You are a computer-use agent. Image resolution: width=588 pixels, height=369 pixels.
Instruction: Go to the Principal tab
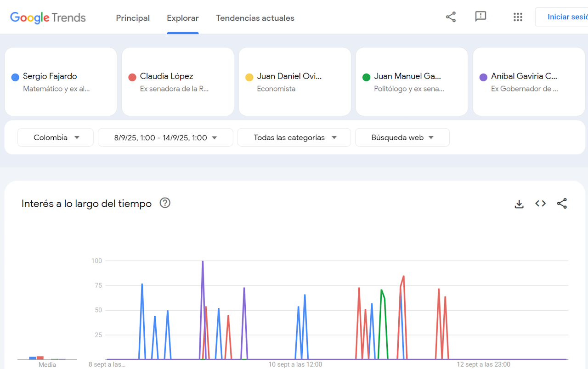[x=133, y=18]
